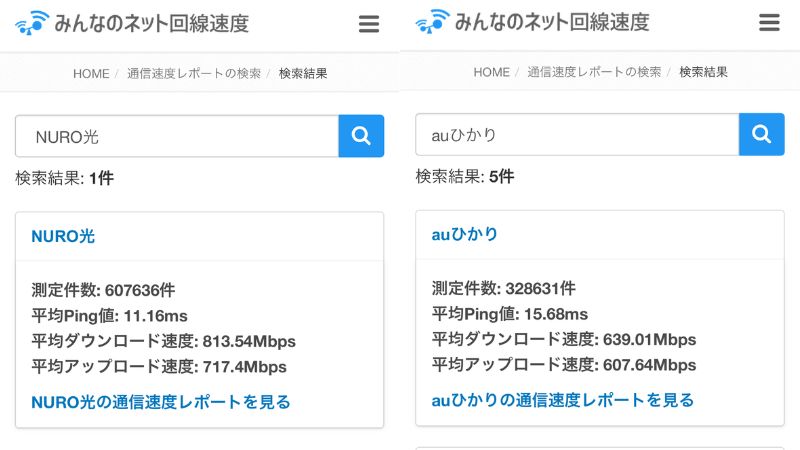Go to HOME breadcrumb on left page

click(x=91, y=74)
